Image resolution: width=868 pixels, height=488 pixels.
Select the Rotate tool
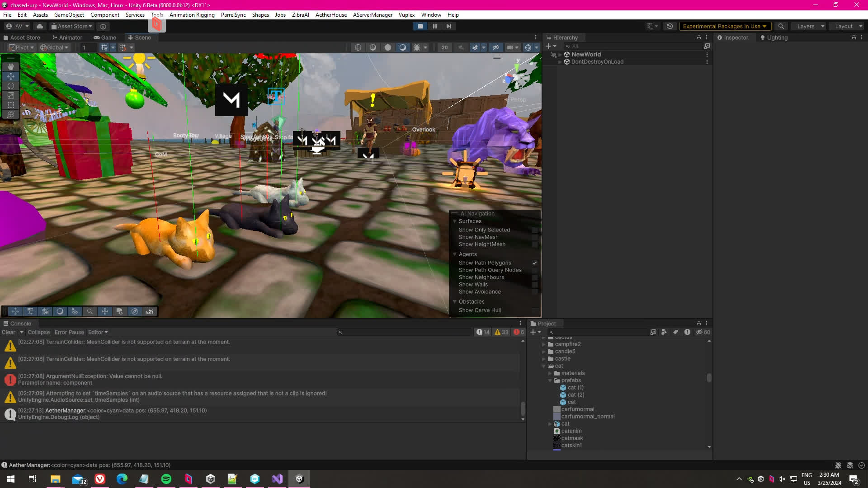click(x=11, y=86)
